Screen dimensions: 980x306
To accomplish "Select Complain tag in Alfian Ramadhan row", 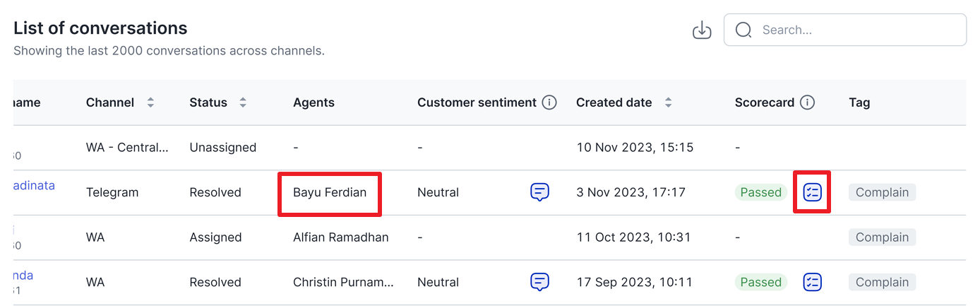I will (x=882, y=237).
